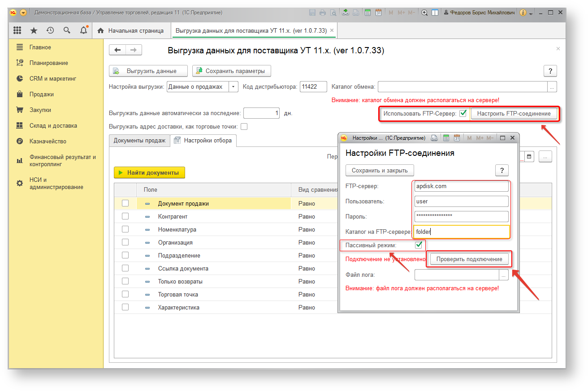Open 'Склад и доставка' section in sidebar
Image resolution: width=588 pixels, height=391 pixels.
pos(53,125)
